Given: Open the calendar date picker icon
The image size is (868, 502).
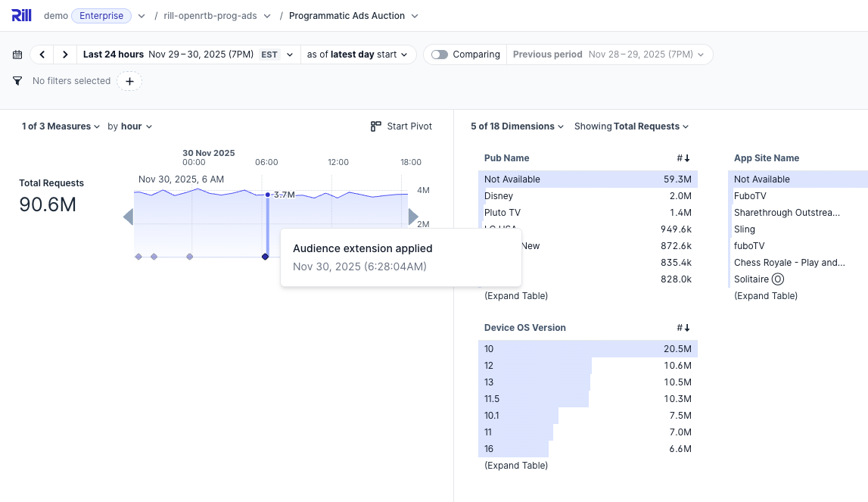Looking at the screenshot, I should tap(17, 55).
